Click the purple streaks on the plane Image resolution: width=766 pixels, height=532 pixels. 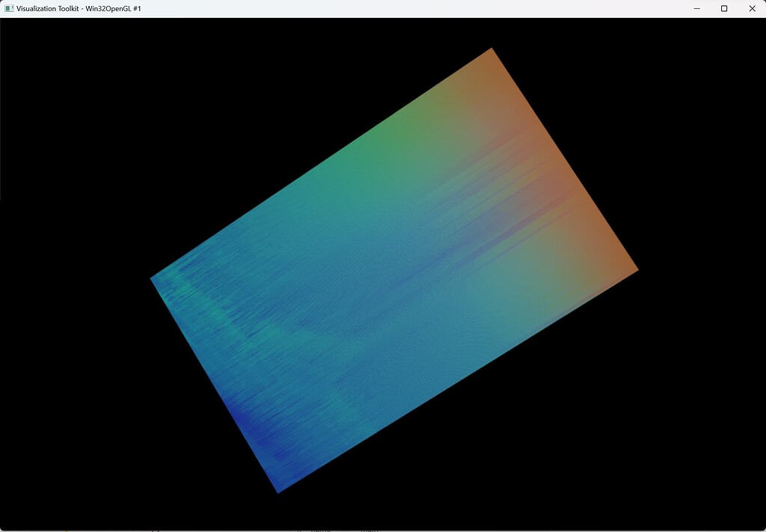coord(479,232)
